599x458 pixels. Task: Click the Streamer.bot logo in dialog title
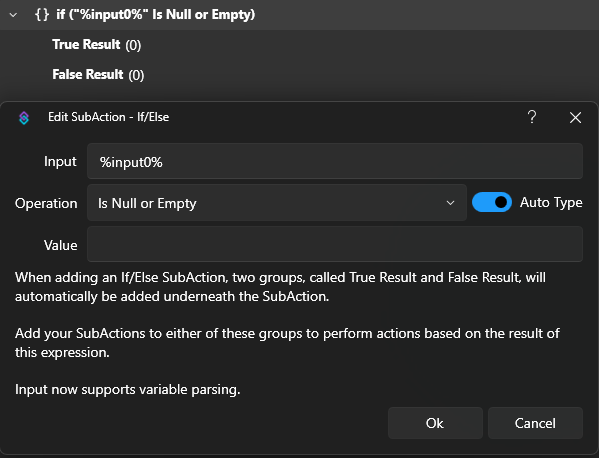click(24, 117)
